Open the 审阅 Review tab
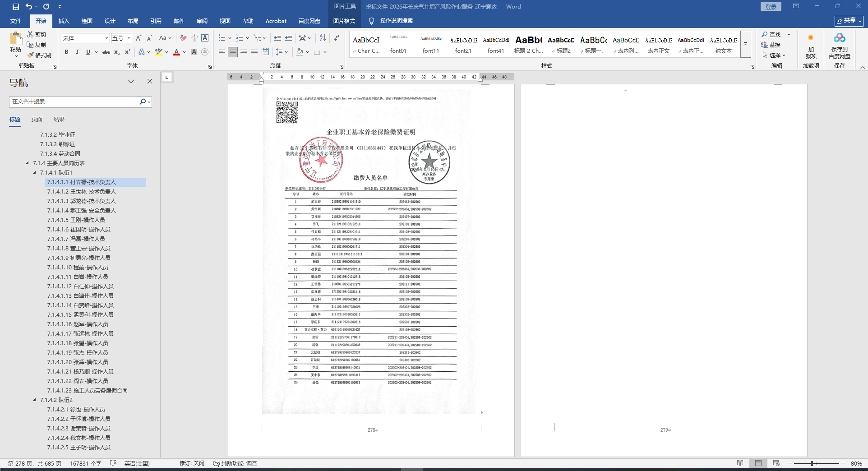The width and height of the screenshot is (868, 471). (202, 21)
